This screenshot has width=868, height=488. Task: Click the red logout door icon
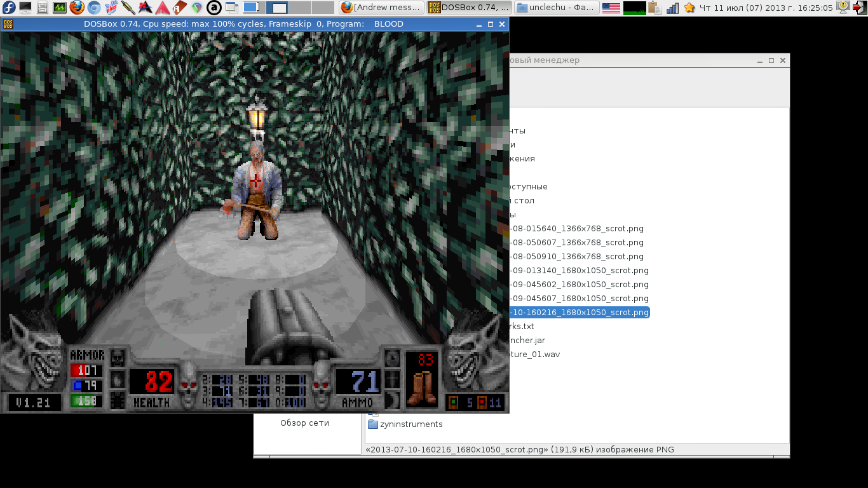point(859,8)
